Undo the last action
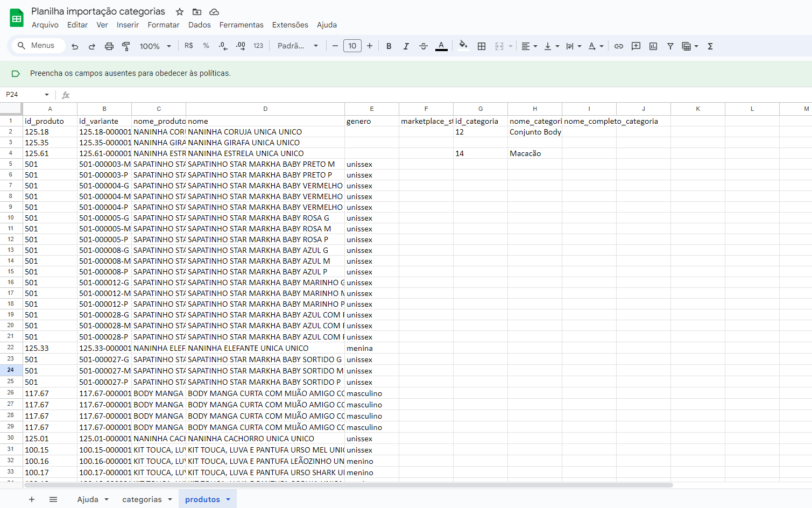 pos(75,46)
